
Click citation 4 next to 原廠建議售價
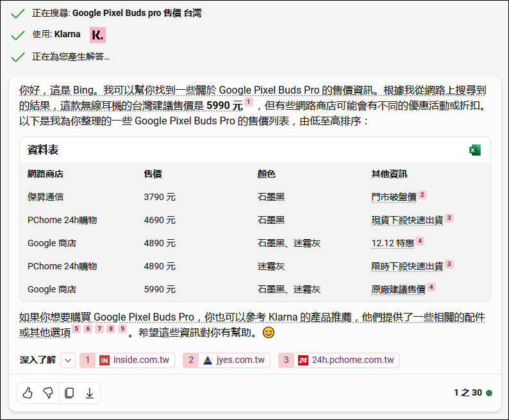pos(431,287)
